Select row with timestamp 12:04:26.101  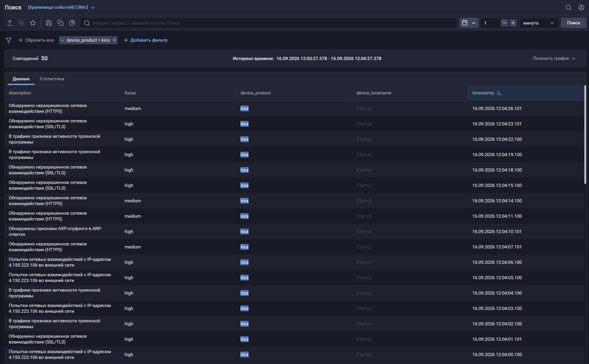coord(294,108)
